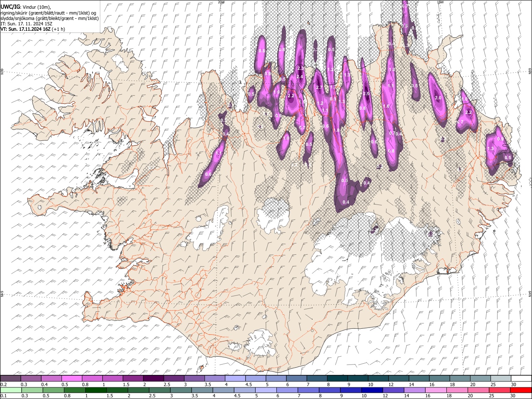This screenshot has height=399, width=532.
Task: Select the IT: Sun. 17. 11. 2024 15Z line
Action: point(26,24)
